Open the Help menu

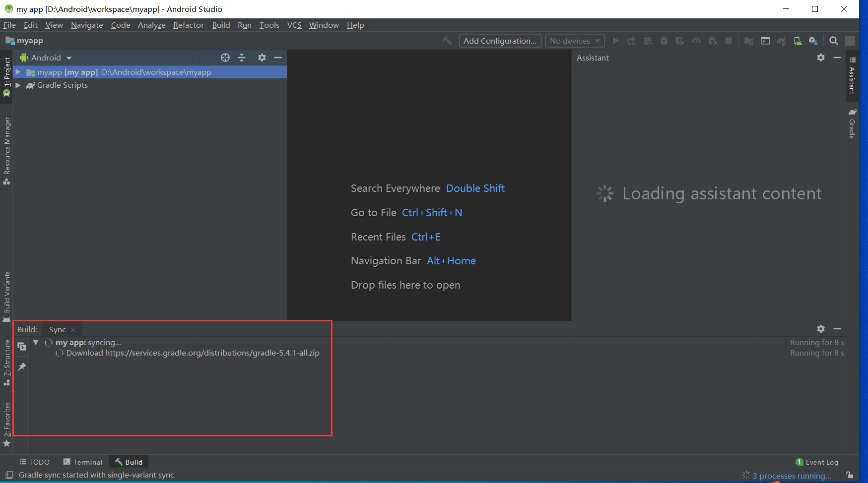click(x=355, y=25)
